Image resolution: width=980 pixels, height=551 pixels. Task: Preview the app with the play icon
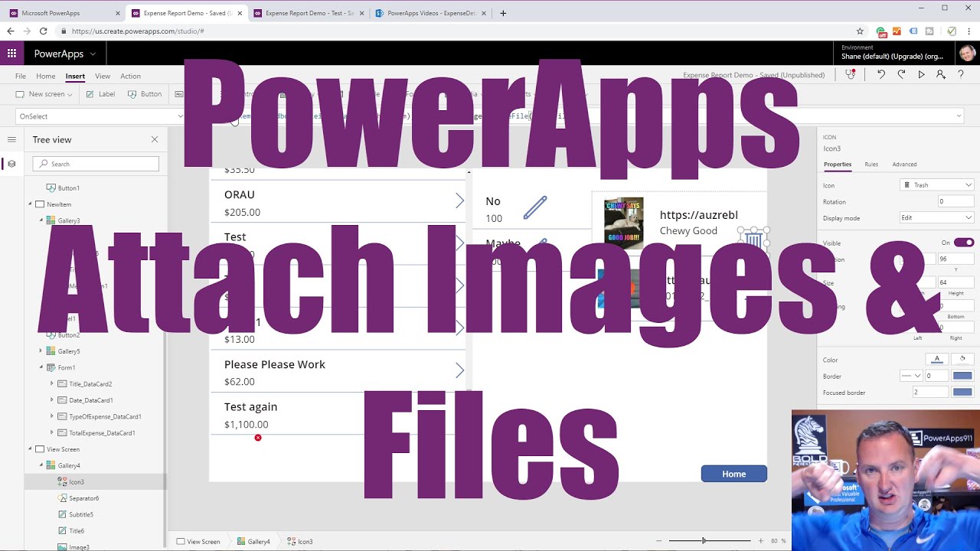point(921,74)
